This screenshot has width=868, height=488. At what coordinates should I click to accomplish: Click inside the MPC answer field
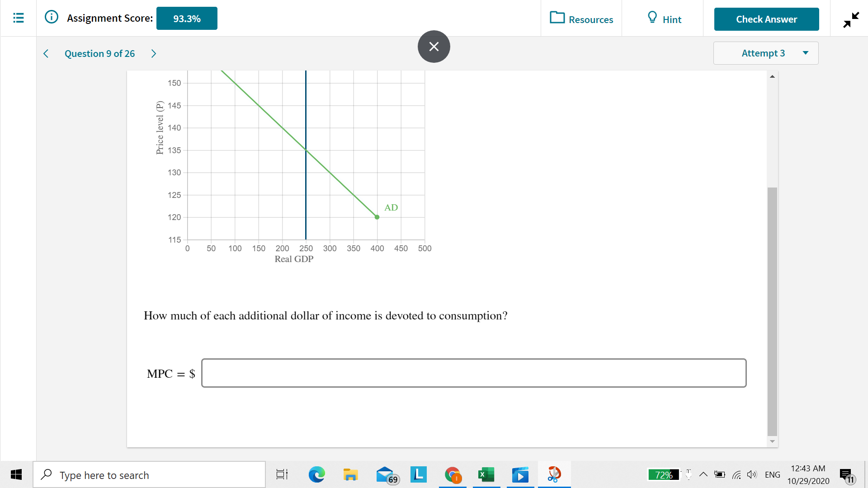point(474,373)
